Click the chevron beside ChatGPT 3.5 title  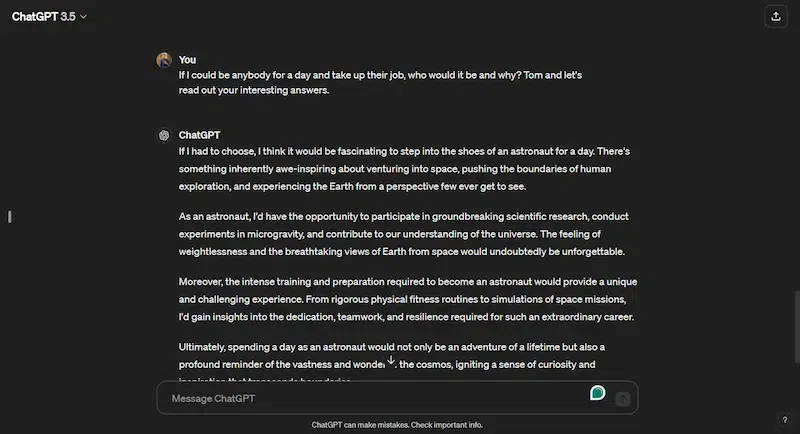tap(83, 17)
